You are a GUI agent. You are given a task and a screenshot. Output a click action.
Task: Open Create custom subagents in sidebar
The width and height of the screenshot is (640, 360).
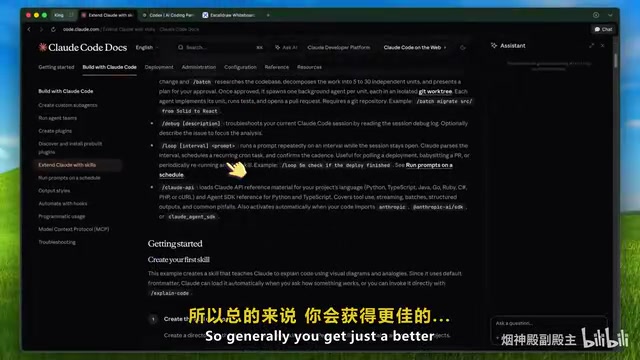click(68, 105)
